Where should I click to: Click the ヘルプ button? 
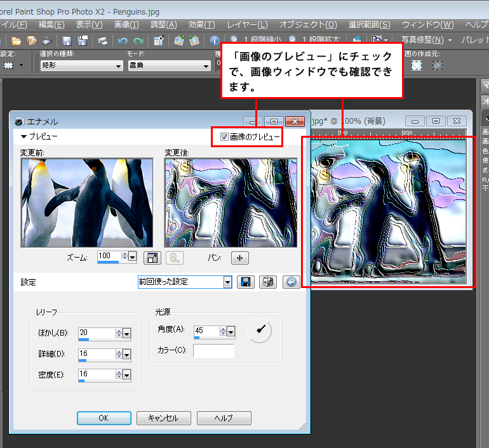pos(224,418)
